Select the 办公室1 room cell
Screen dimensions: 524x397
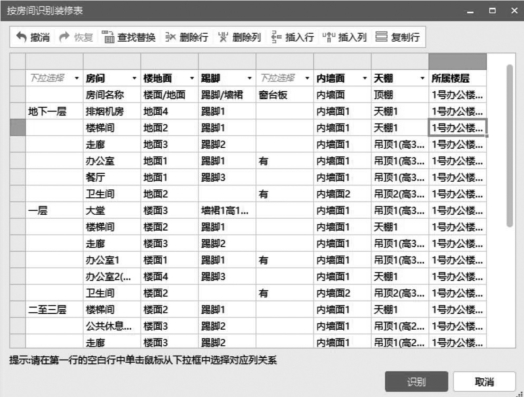pyautogui.click(x=112, y=260)
